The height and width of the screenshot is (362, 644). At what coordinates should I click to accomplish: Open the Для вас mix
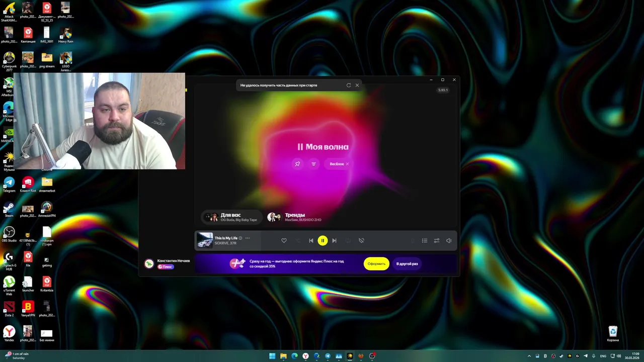click(x=232, y=217)
